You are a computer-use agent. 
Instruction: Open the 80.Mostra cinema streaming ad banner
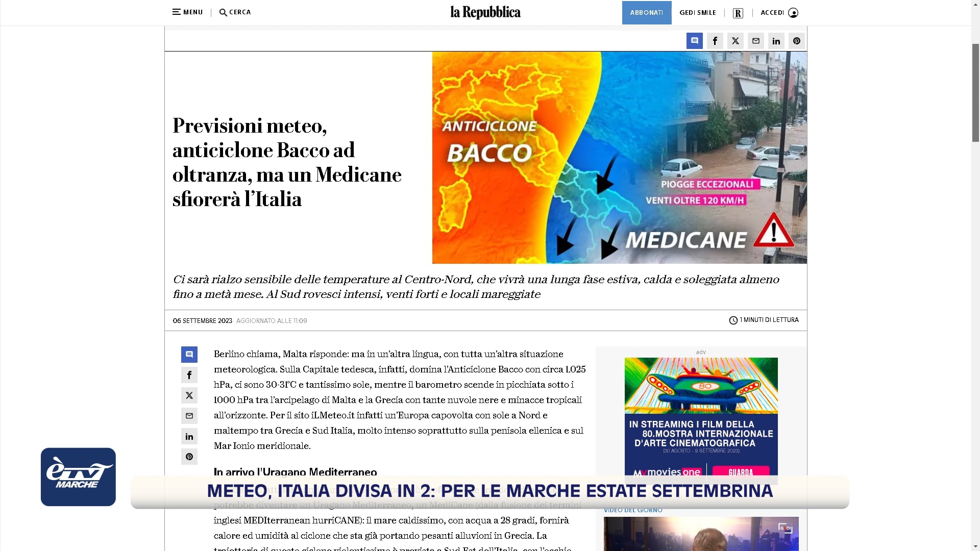701,421
